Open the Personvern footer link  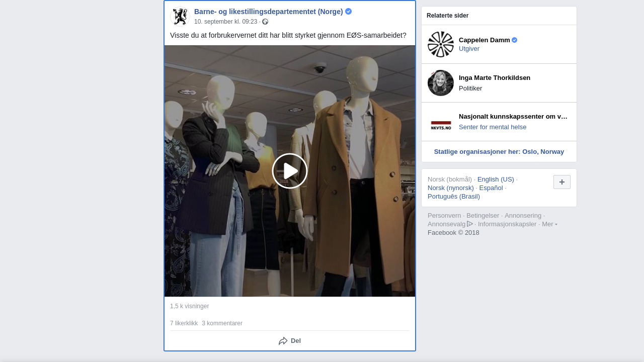point(444,216)
